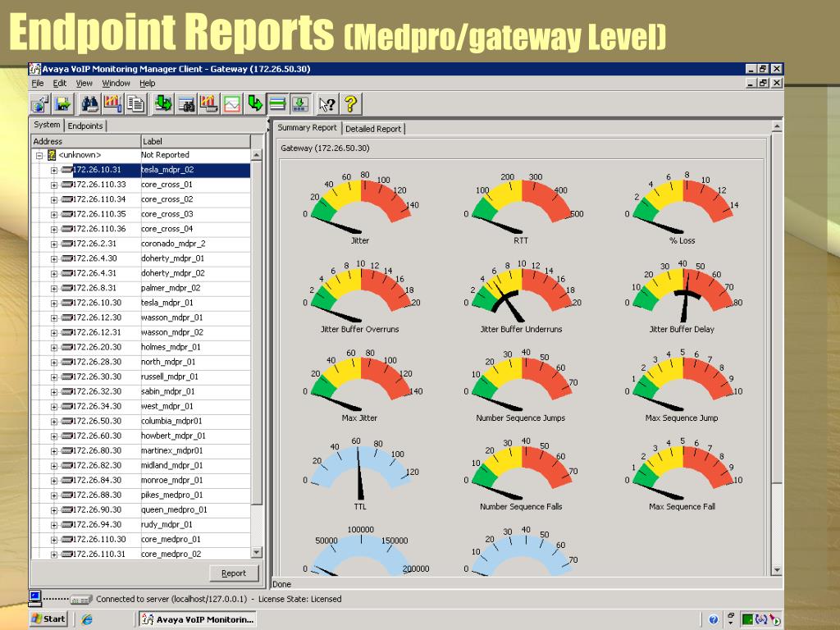This screenshot has height=630, width=840.
Task: Click the Jitter Buffer Underruns gauge
Action: (521, 296)
